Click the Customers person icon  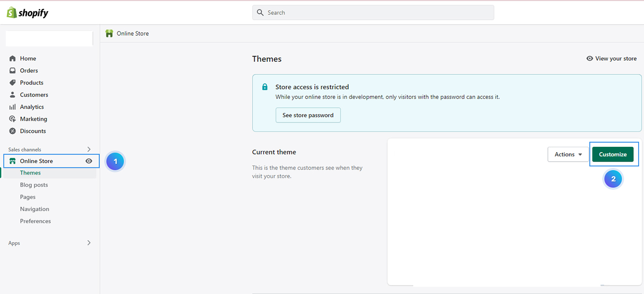coord(13,95)
